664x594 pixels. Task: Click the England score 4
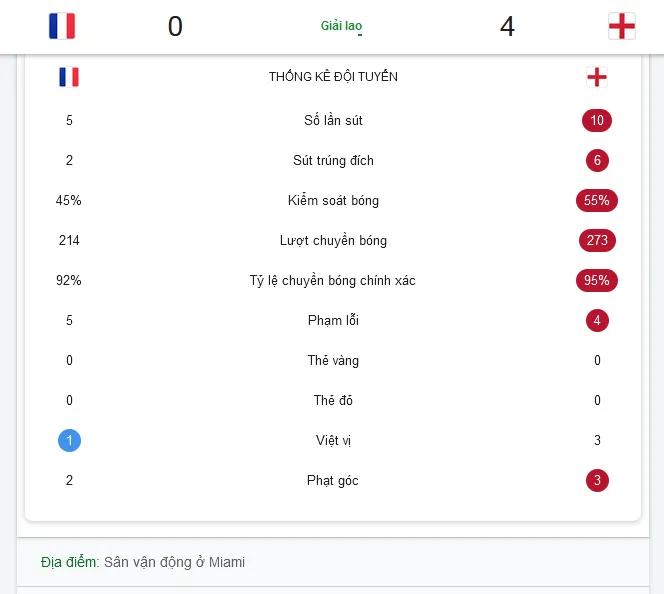tap(507, 26)
